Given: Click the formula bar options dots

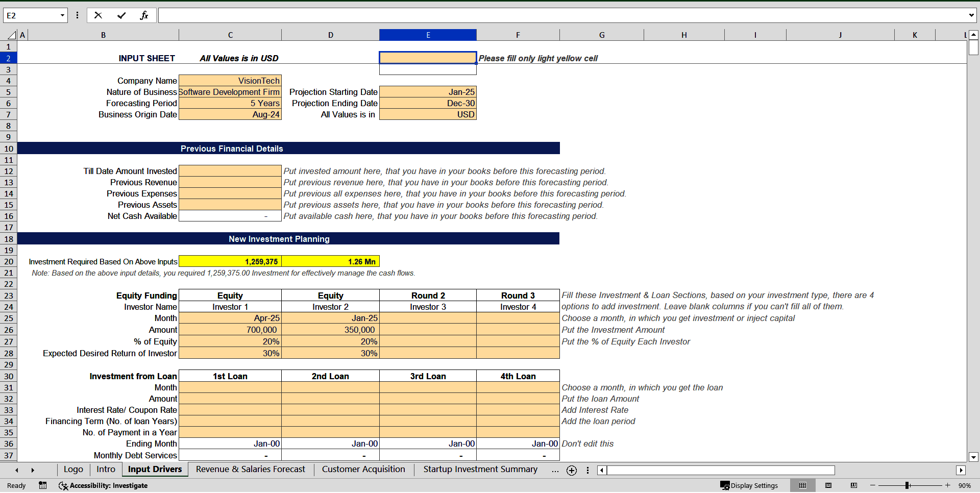Looking at the screenshot, I should [77, 15].
